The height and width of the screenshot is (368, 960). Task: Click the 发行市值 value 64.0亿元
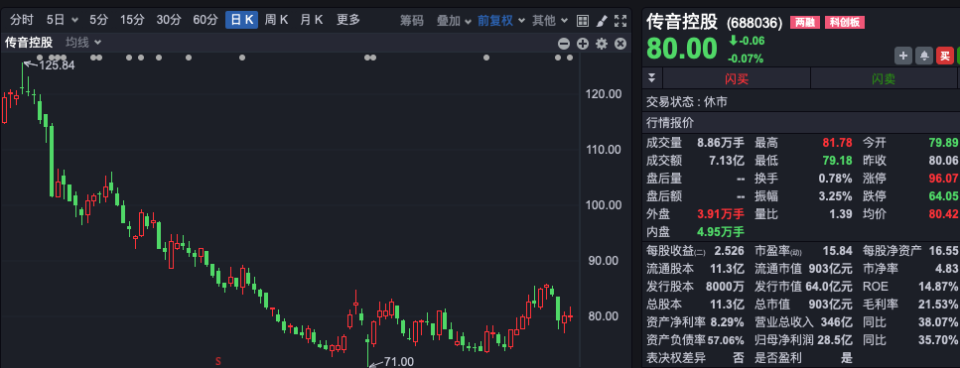click(830, 287)
